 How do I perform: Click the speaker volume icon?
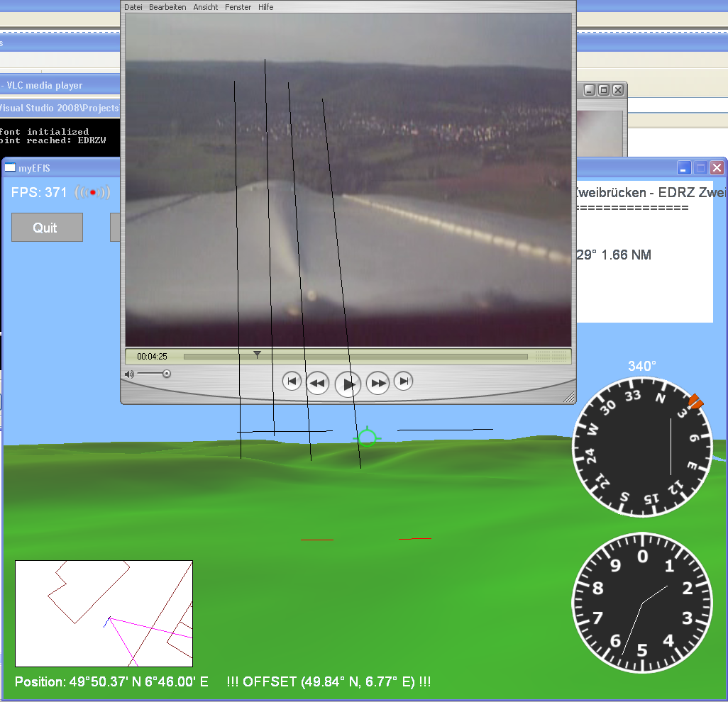pyautogui.click(x=129, y=374)
